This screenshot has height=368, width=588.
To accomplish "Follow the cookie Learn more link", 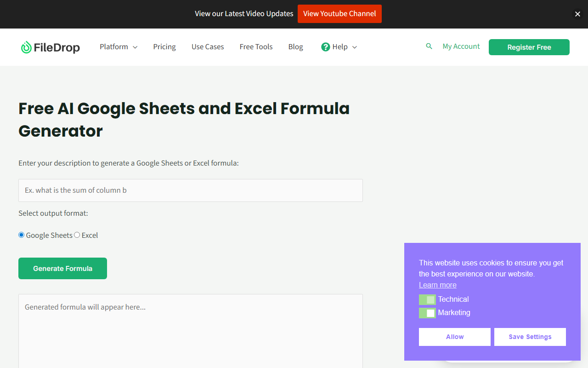I will [x=438, y=285].
